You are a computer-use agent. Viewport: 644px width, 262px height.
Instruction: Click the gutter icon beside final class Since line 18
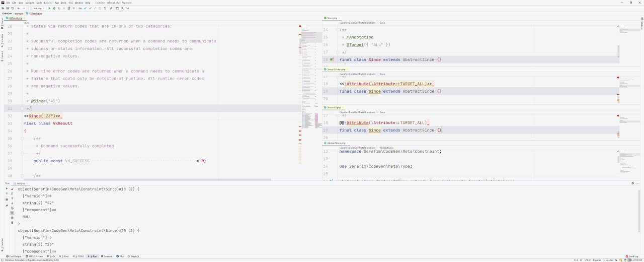(332, 59)
